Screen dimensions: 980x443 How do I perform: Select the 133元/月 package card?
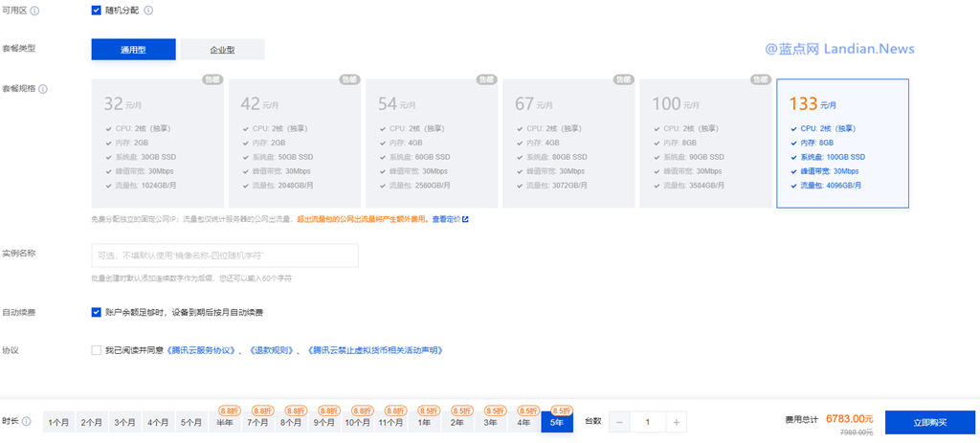(x=842, y=144)
